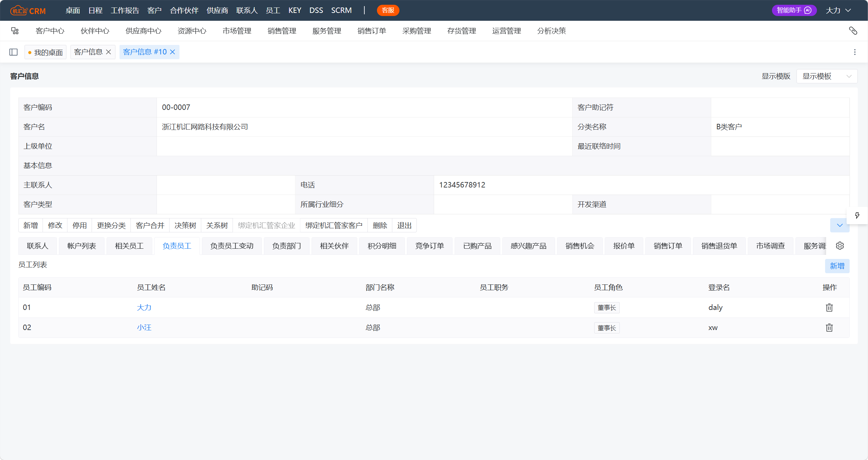Select the 存货管理 menu

[462, 31]
